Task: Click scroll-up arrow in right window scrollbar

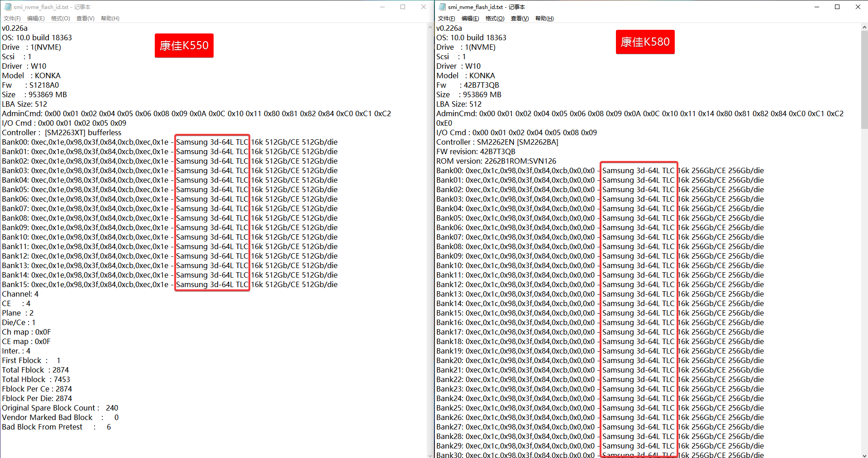Action: 864,27
